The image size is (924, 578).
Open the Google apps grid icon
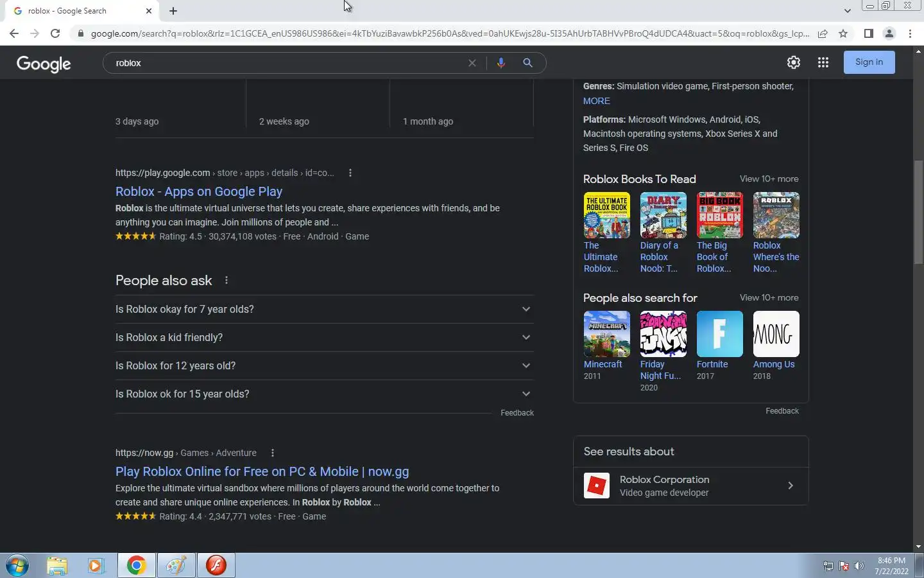pos(823,62)
